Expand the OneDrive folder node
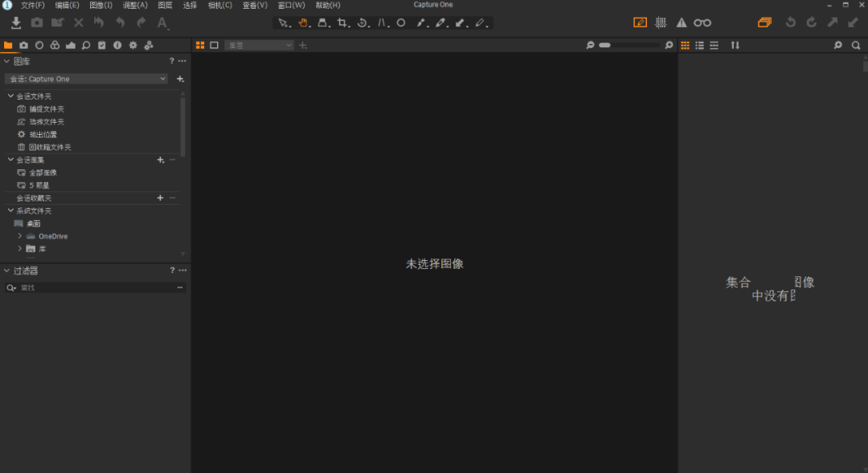868x473 pixels. (20, 236)
